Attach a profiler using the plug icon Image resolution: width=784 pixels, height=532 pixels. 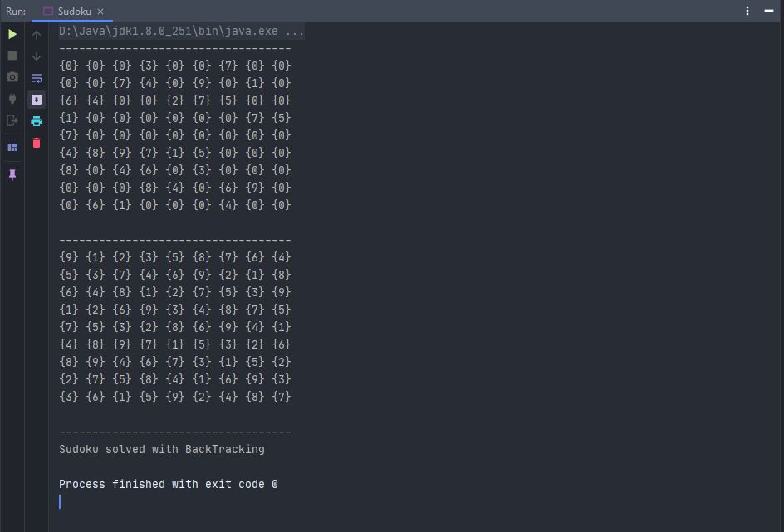click(12, 98)
